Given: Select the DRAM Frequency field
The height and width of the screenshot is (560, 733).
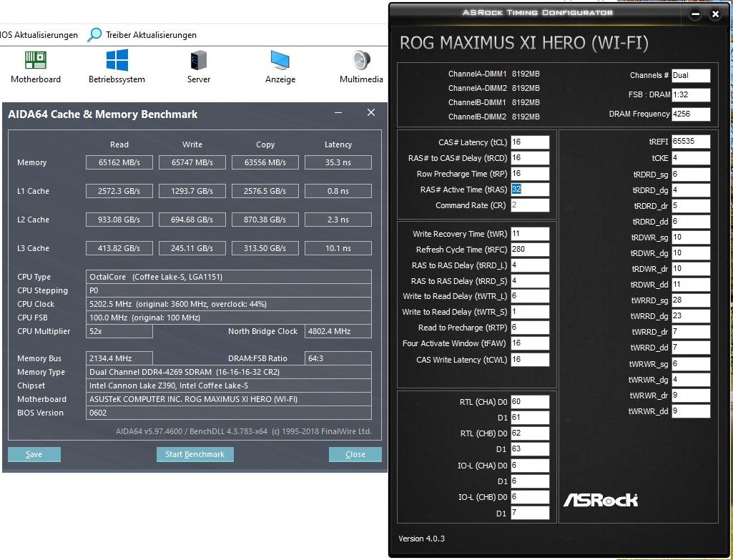Looking at the screenshot, I should click(x=691, y=114).
